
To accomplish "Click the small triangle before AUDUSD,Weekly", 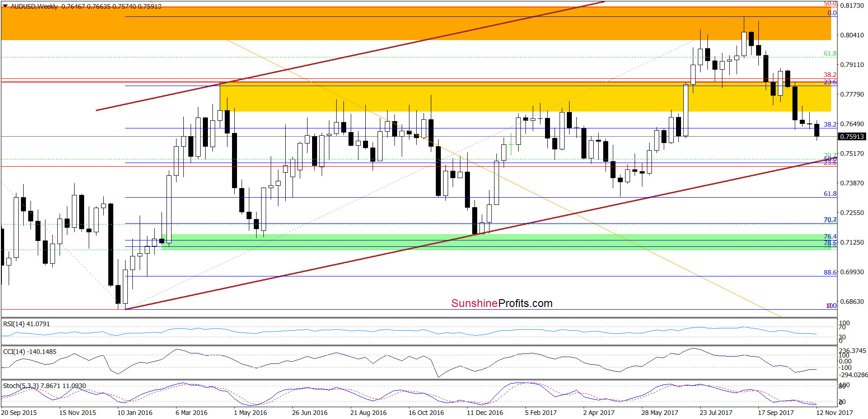I will 5,6.
